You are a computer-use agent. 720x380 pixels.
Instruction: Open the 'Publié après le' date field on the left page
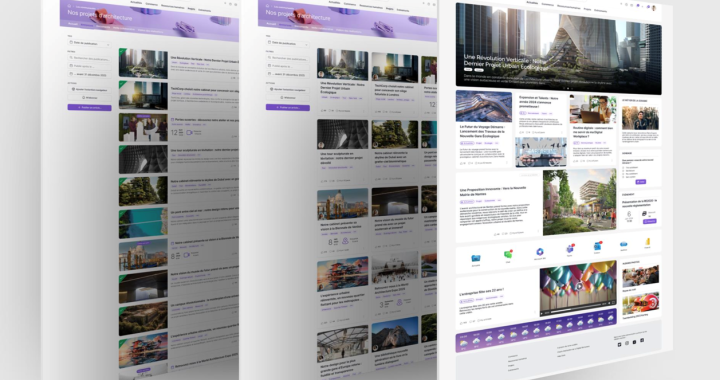(90, 67)
